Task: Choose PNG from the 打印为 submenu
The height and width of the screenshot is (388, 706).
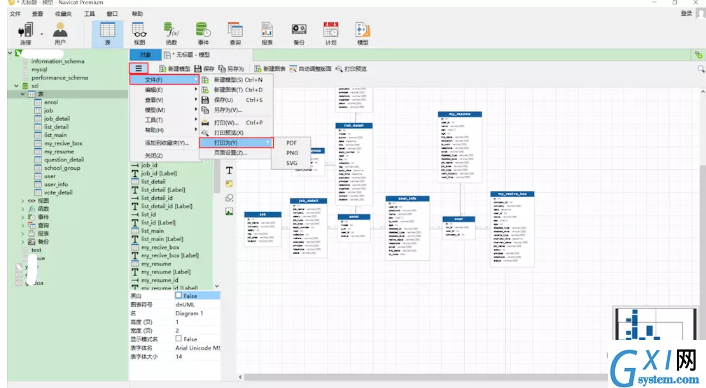Action: pyautogui.click(x=291, y=153)
